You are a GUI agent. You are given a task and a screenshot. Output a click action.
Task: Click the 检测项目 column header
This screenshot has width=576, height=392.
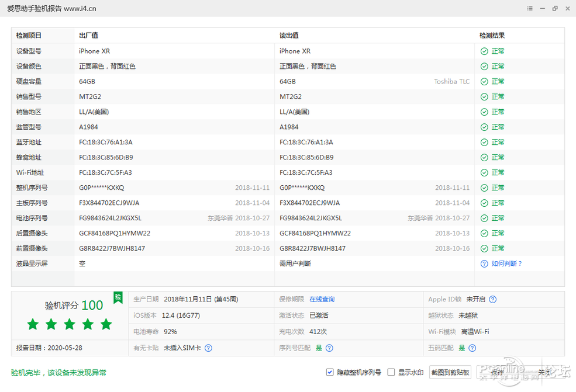(29, 36)
